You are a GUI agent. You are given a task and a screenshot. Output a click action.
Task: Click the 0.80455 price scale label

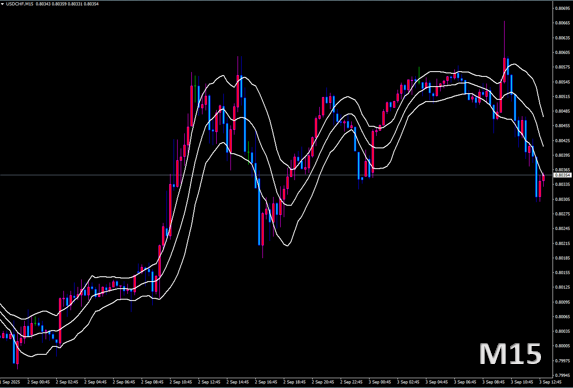(562, 126)
